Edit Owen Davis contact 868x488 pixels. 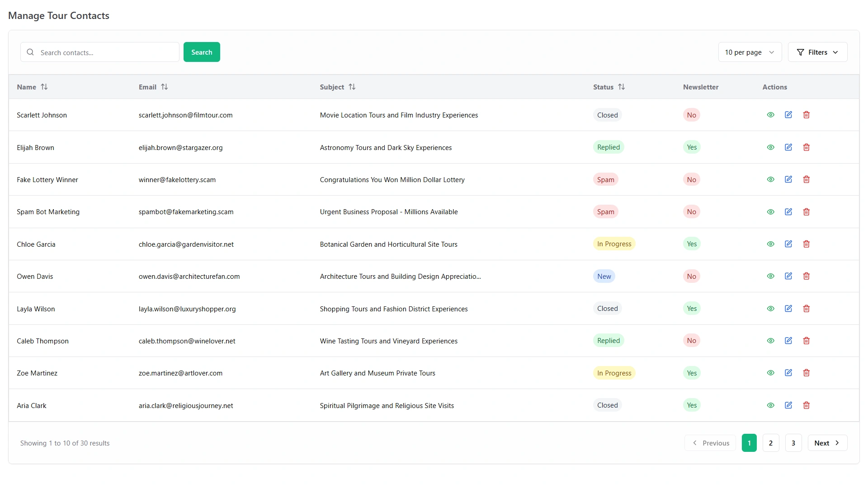click(788, 276)
